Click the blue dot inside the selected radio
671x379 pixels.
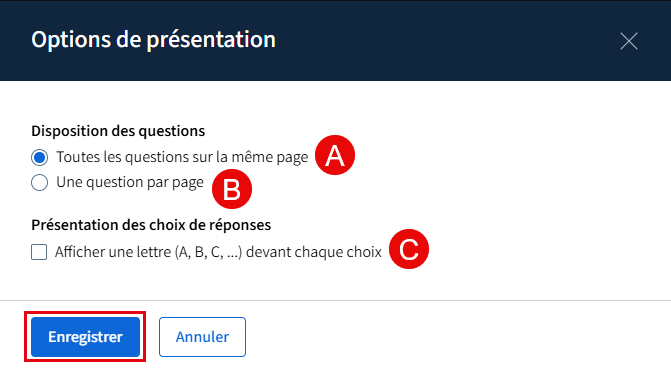pyautogui.click(x=39, y=157)
